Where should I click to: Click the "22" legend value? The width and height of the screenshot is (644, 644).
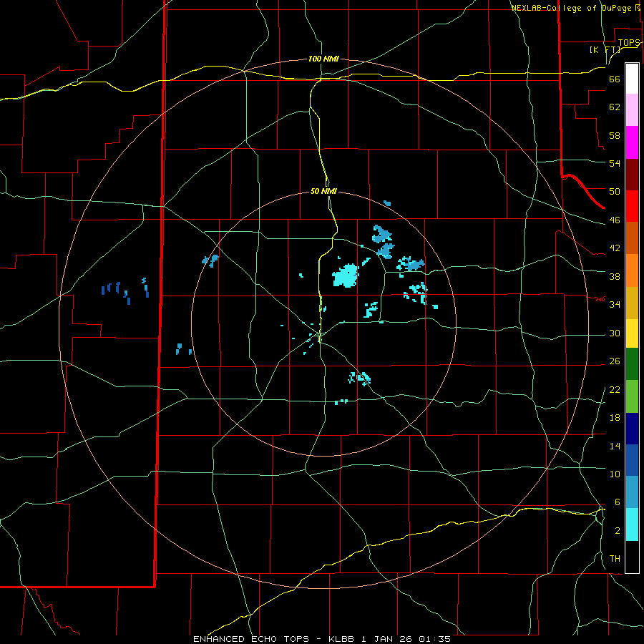(x=615, y=389)
